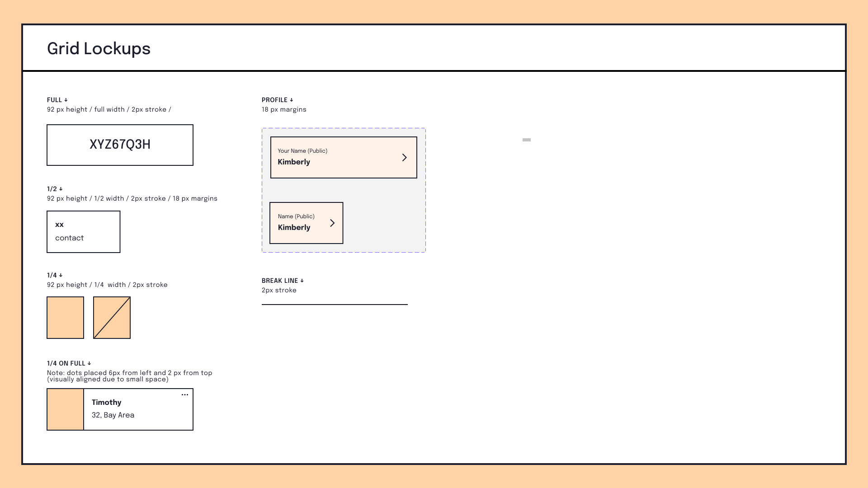Click the 'contact' text in half card
Image resolution: width=868 pixels, height=488 pixels.
pyautogui.click(x=70, y=238)
